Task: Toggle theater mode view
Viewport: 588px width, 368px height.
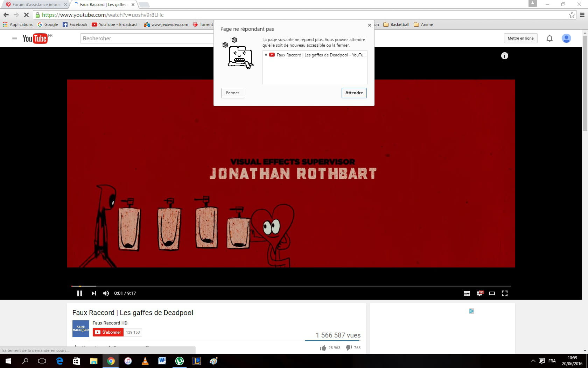Action: tap(492, 293)
